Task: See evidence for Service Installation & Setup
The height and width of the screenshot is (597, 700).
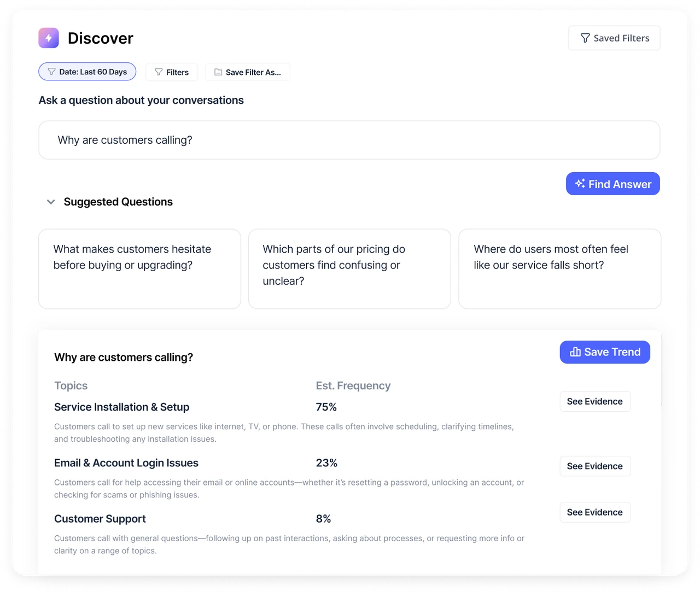Action: coord(595,401)
